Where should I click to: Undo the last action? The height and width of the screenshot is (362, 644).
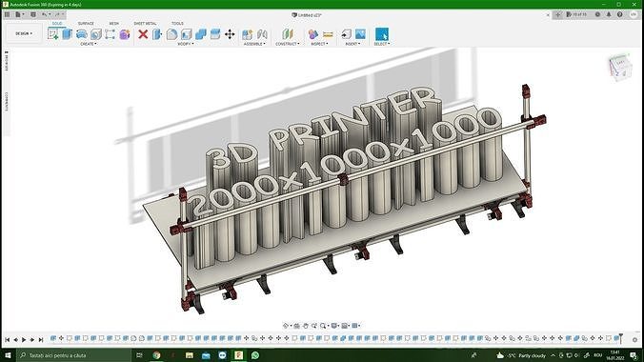45,14
